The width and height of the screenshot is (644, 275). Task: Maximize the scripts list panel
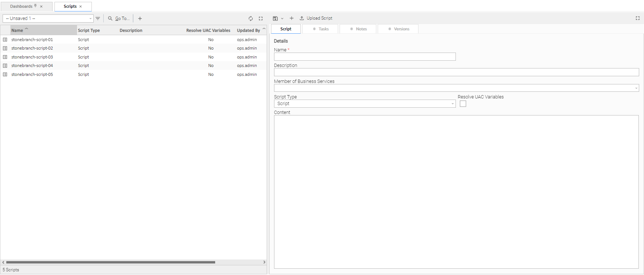tap(261, 19)
